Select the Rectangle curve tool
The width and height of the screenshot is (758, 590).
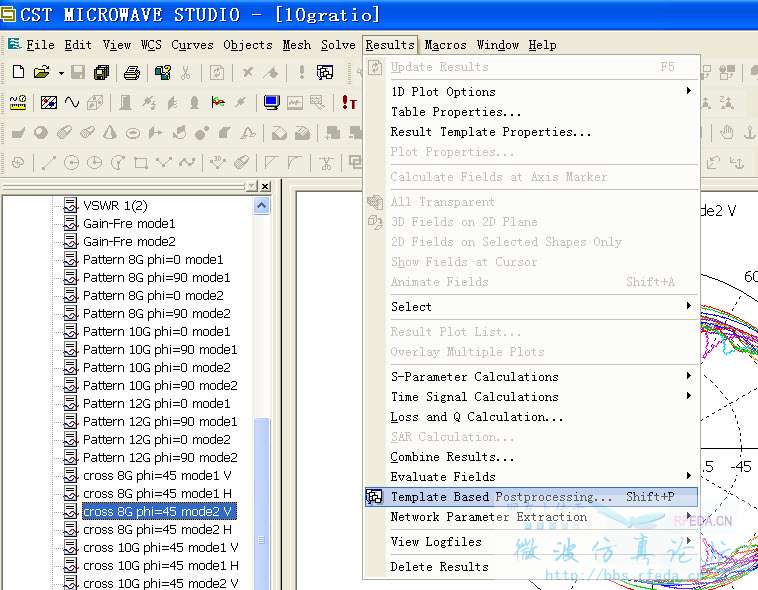[141, 162]
